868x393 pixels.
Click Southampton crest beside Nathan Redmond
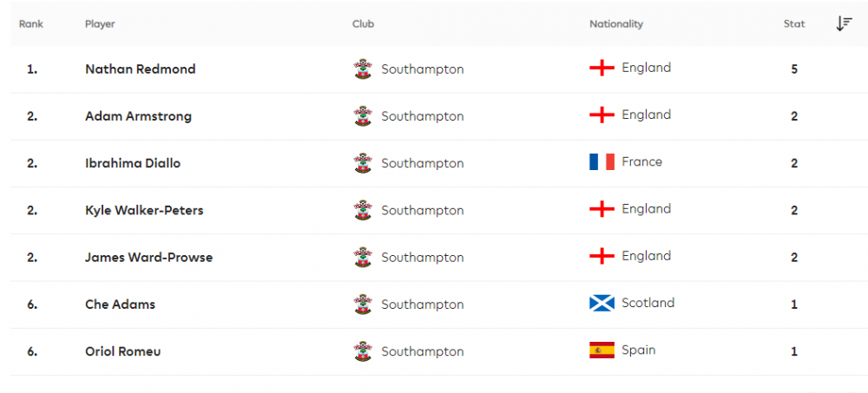363,69
